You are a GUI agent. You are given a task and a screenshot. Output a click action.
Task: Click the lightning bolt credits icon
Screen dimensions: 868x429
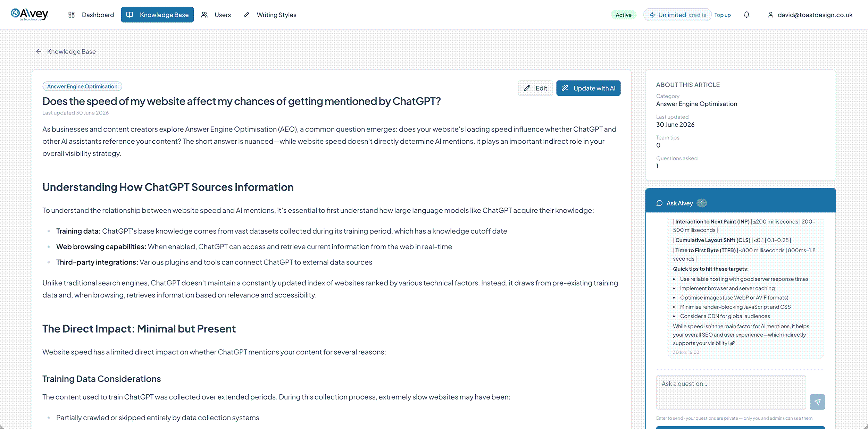(652, 15)
